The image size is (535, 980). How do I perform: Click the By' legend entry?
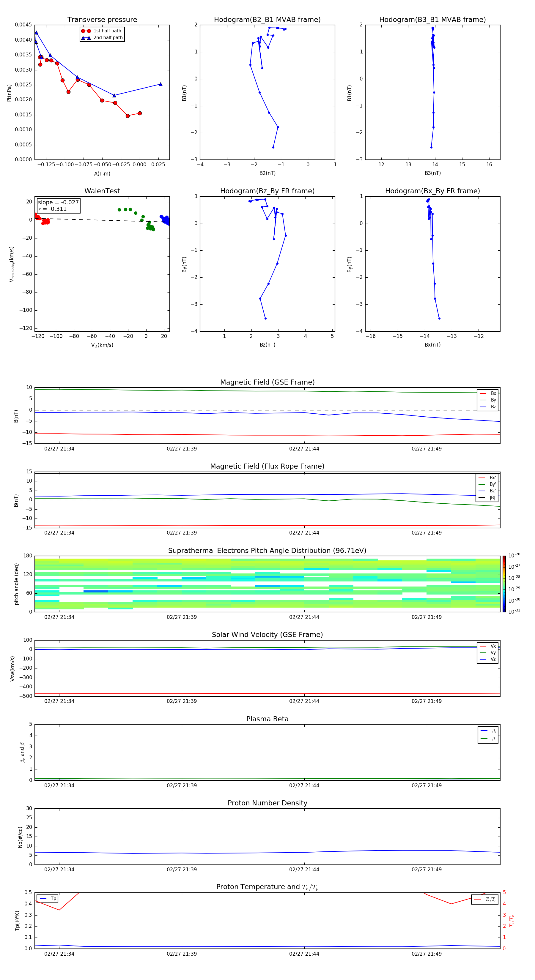tap(487, 484)
